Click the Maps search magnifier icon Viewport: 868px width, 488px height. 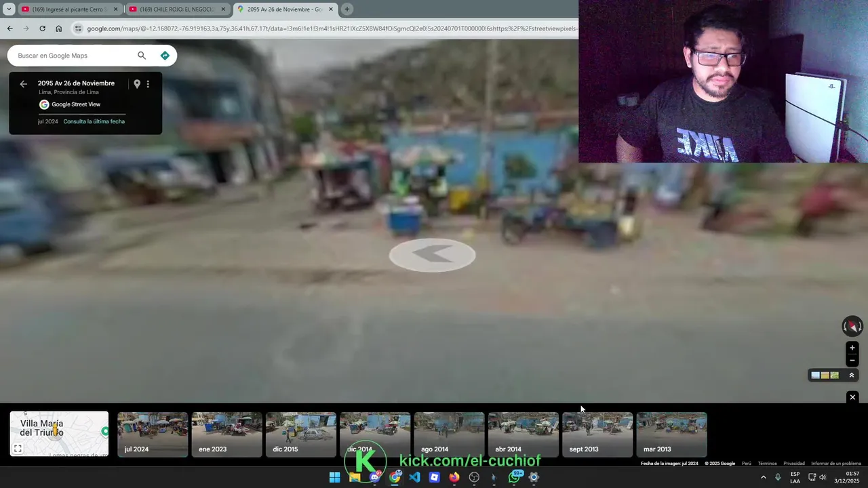(x=142, y=56)
